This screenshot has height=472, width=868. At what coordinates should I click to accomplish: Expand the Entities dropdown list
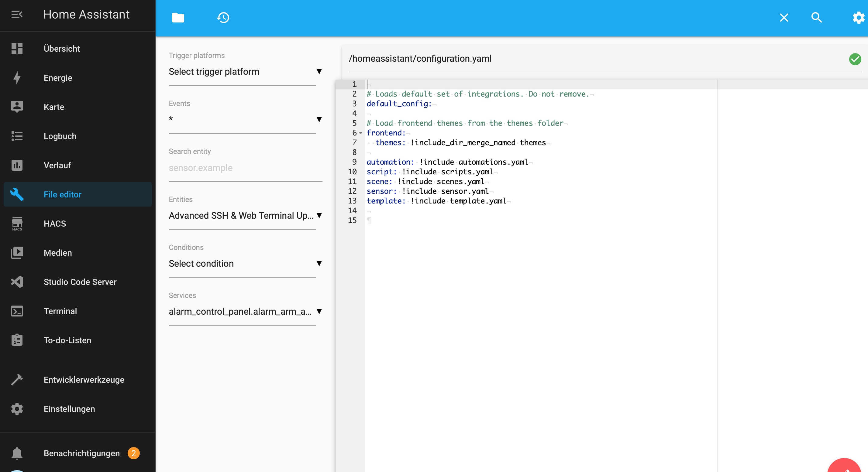point(245,215)
